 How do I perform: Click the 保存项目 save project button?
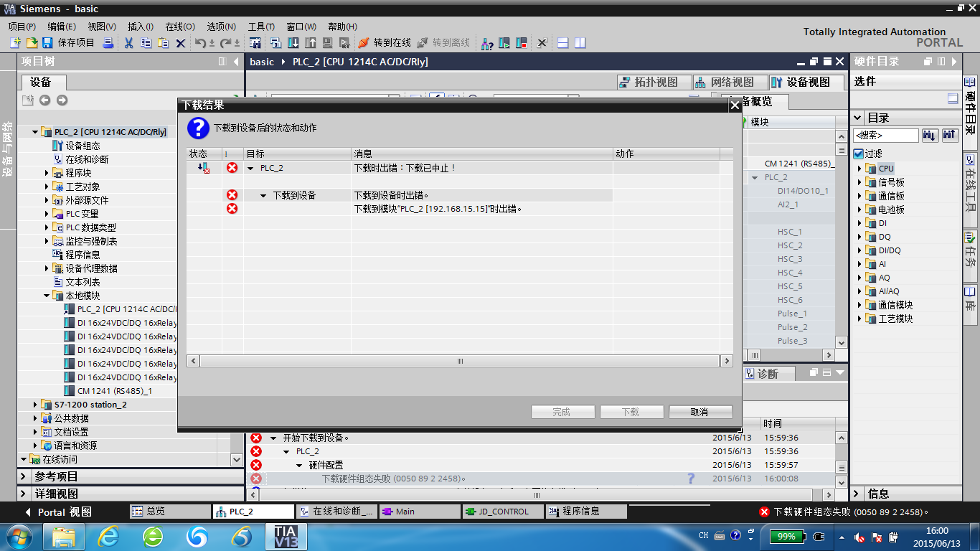click(x=68, y=43)
